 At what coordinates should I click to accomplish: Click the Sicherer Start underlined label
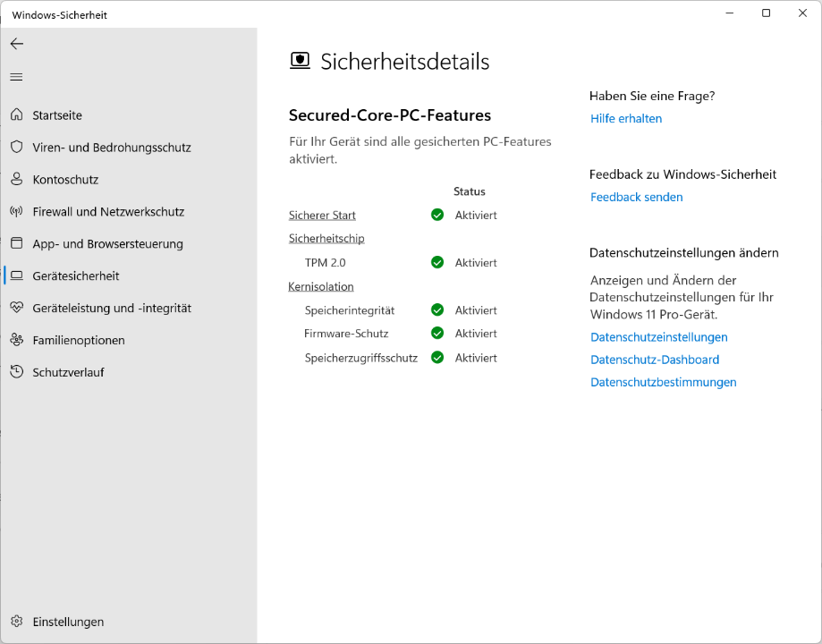[322, 216]
